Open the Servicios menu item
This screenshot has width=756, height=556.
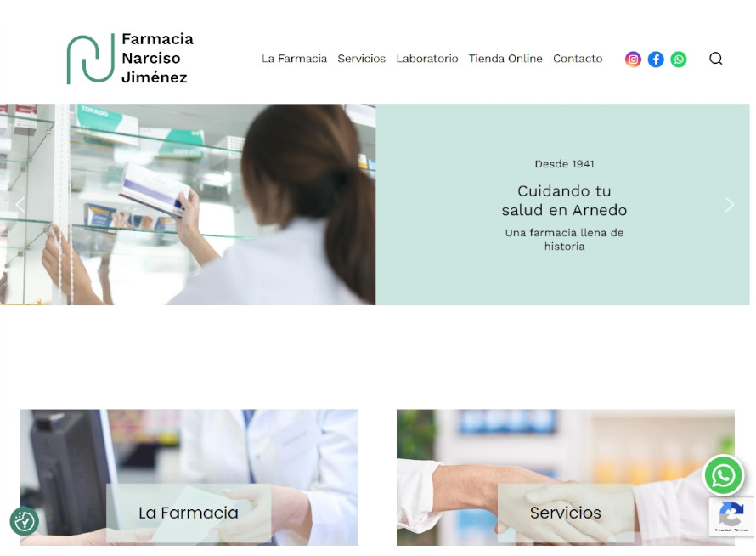pyautogui.click(x=362, y=59)
